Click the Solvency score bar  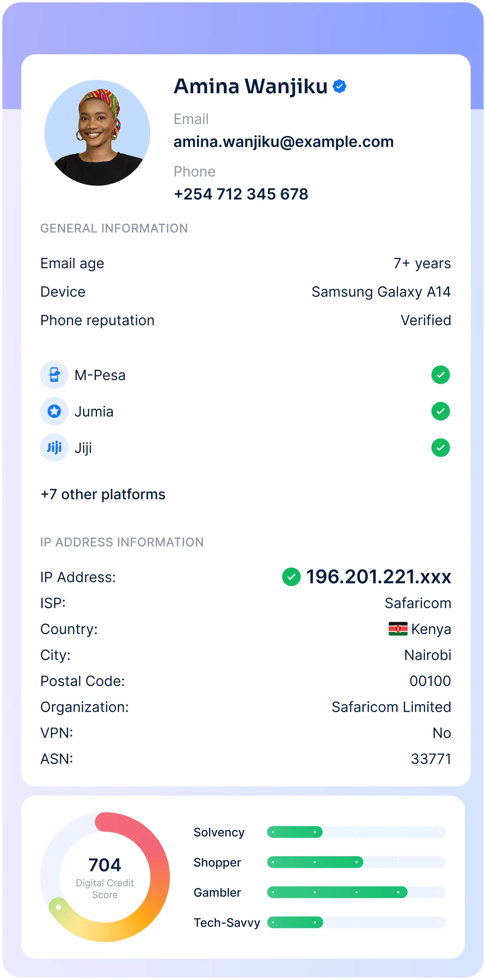pyautogui.click(x=356, y=832)
